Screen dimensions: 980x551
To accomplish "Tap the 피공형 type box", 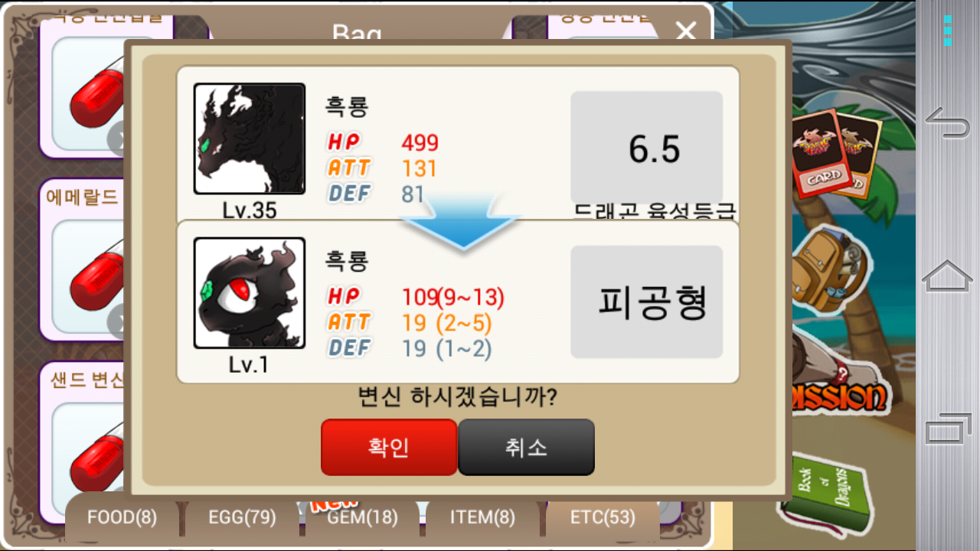I will pyautogui.click(x=647, y=302).
